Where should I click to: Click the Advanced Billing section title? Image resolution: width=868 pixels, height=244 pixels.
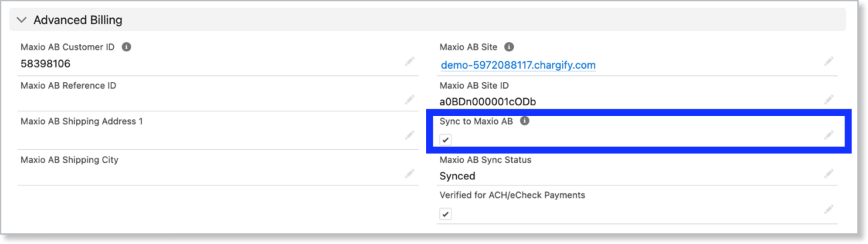78,20
